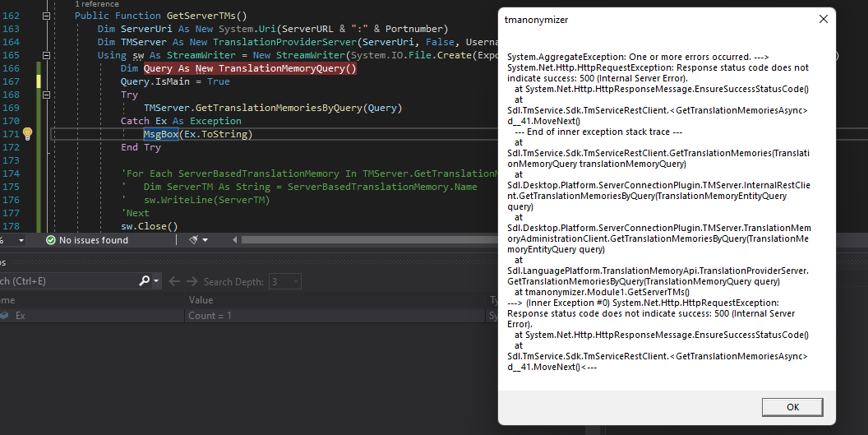Open the 1 reference CodeLens link
This screenshot has width=868, height=435.
click(x=97, y=4)
